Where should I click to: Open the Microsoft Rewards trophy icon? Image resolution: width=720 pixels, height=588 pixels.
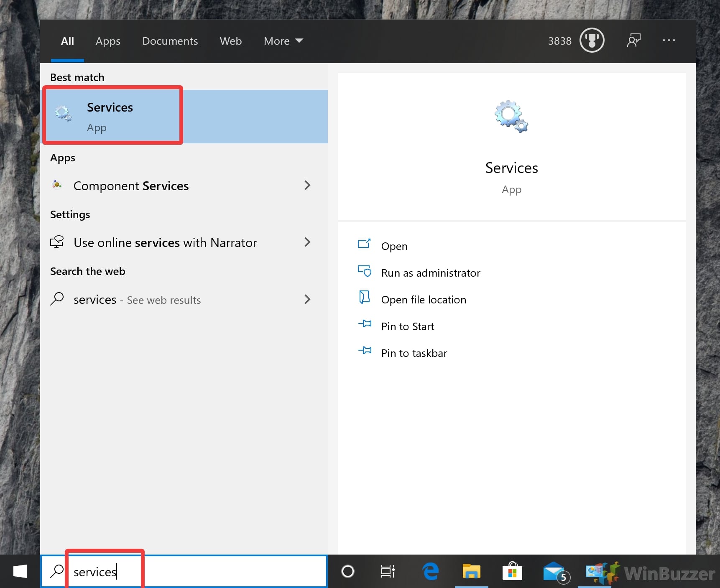pyautogui.click(x=592, y=41)
